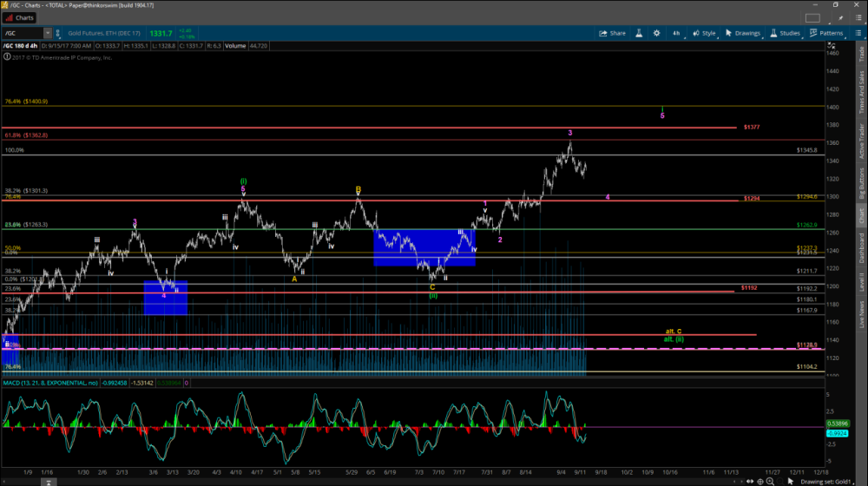Click the Share chart icon
The height and width of the screenshot is (486, 868).
point(612,33)
